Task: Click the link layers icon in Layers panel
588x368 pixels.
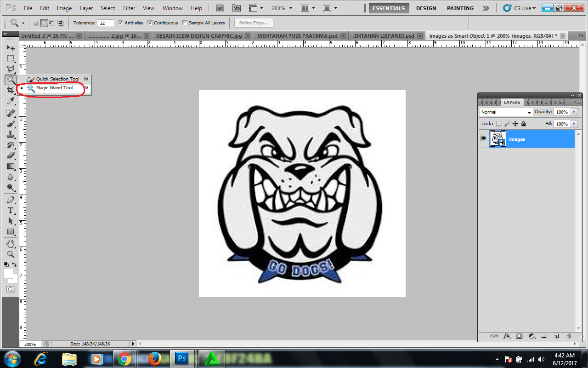Action: coord(494,336)
